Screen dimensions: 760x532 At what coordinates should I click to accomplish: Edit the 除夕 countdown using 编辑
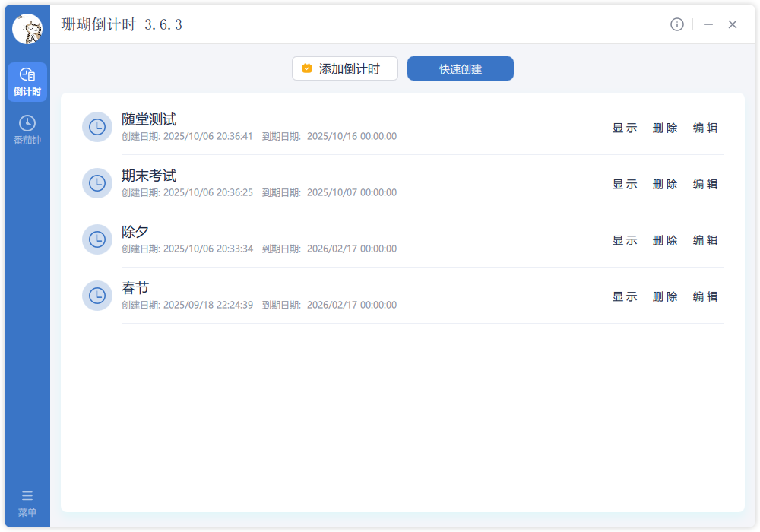pyautogui.click(x=706, y=240)
